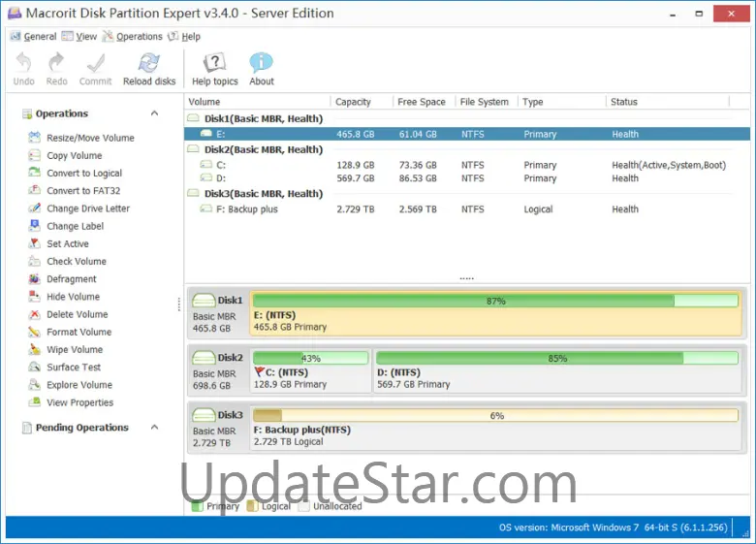Click the Redo toolbar icon
Viewport: 756px width, 544px height.
click(x=56, y=62)
